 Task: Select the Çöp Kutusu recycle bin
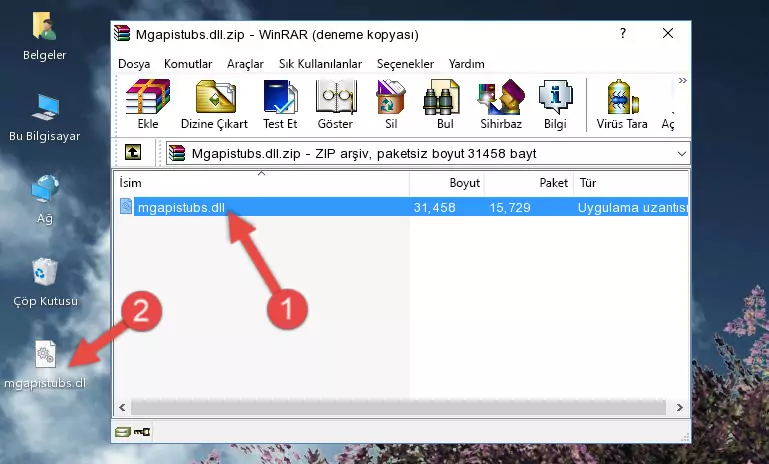(x=45, y=283)
